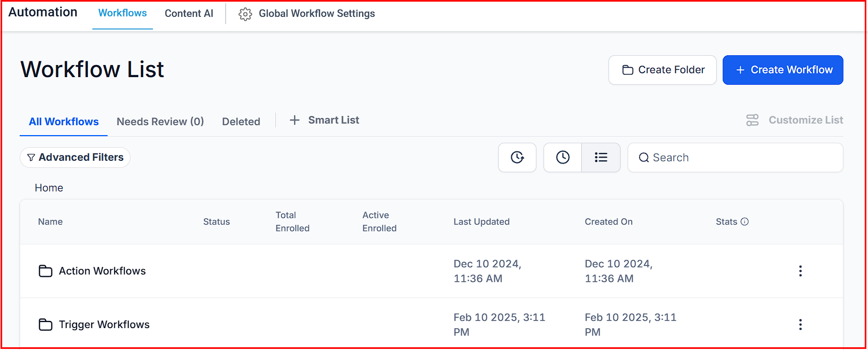This screenshot has width=868, height=350.
Task: Open Advanced Filters panel
Action: click(75, 157)
